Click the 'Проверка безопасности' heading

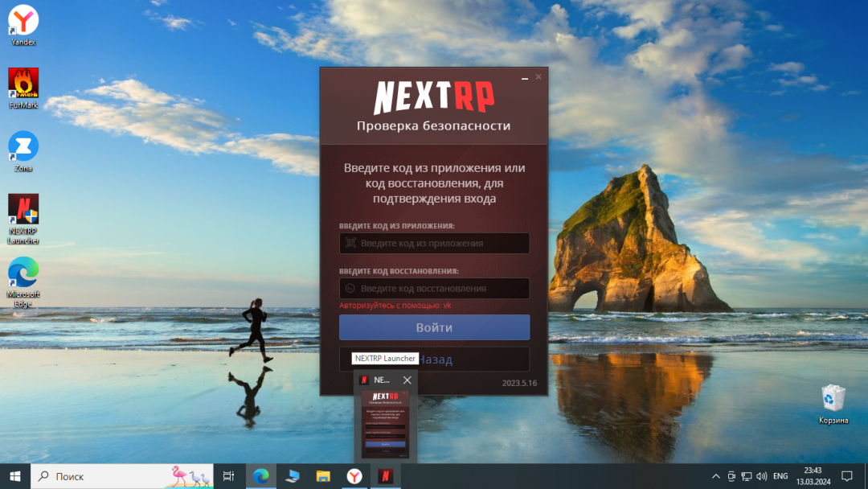tap(433, 125)
